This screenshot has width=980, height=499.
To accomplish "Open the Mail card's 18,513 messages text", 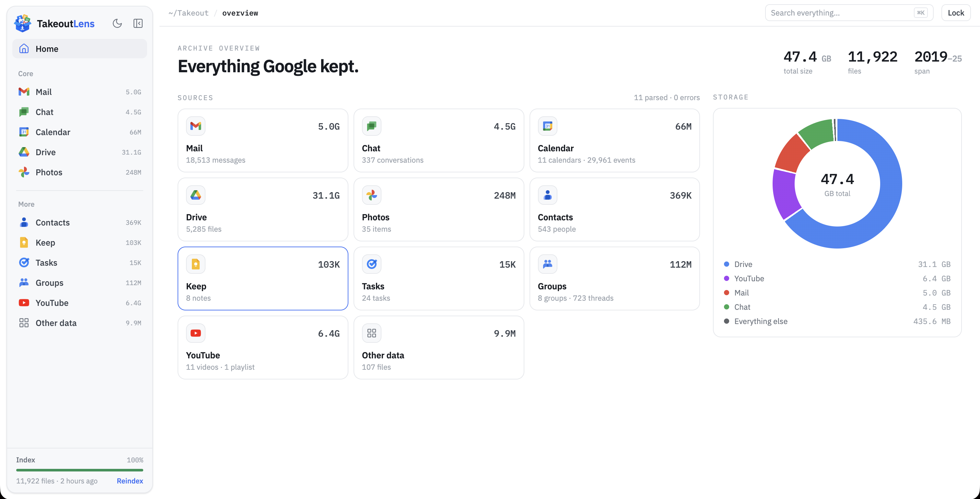I will pyautogui.click(x=216, y=160).
